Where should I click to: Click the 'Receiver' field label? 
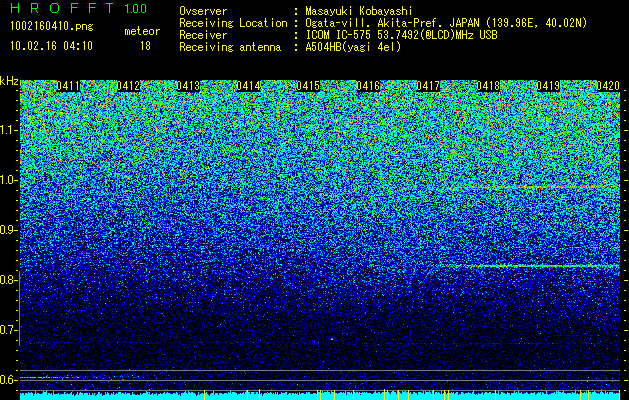click(x=203, y=35)
